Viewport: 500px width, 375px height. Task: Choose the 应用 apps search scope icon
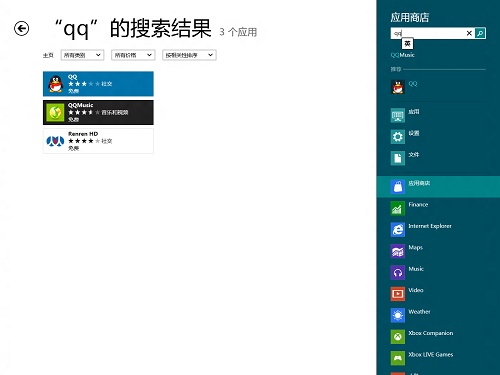(398, 115)
